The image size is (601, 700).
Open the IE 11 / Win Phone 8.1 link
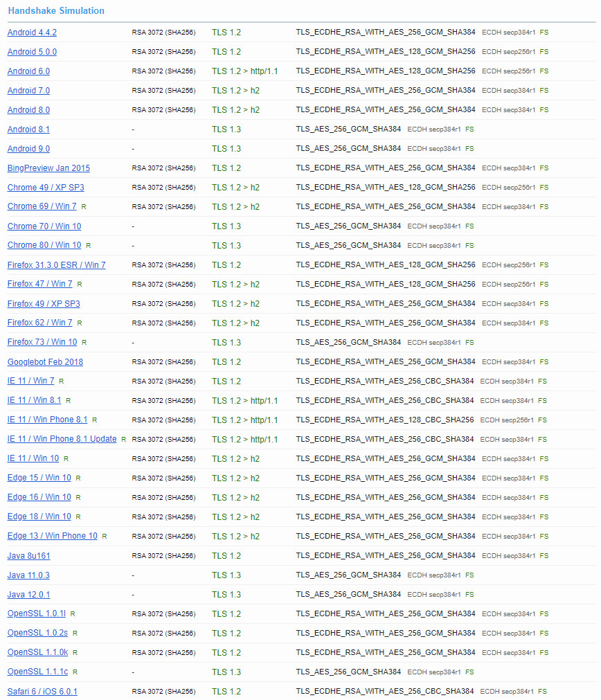coord(47,420)
